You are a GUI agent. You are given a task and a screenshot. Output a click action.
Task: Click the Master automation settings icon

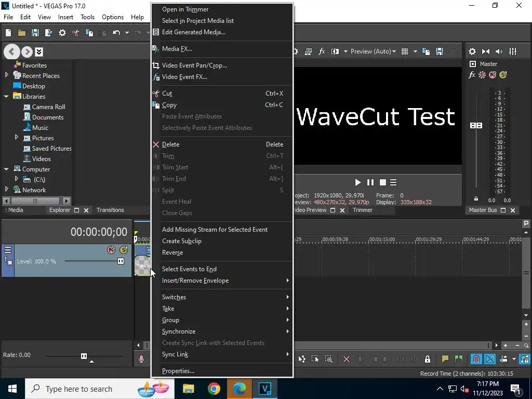point(482,75)
